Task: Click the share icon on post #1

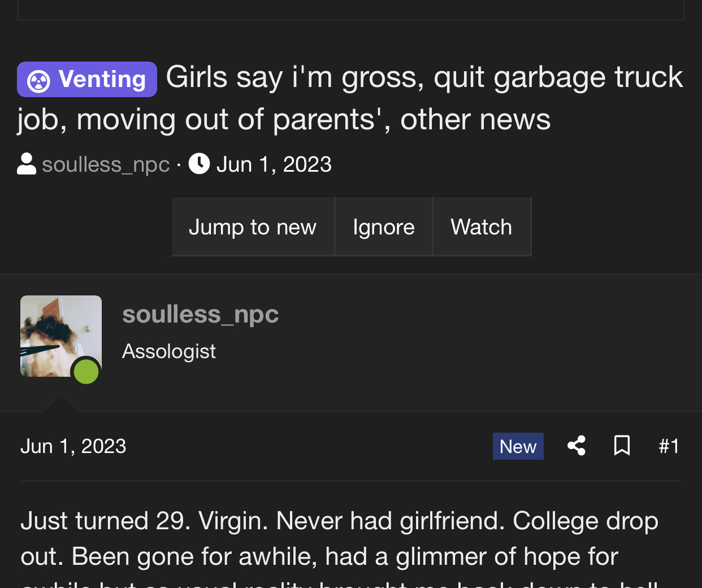Action: (576, 446)
